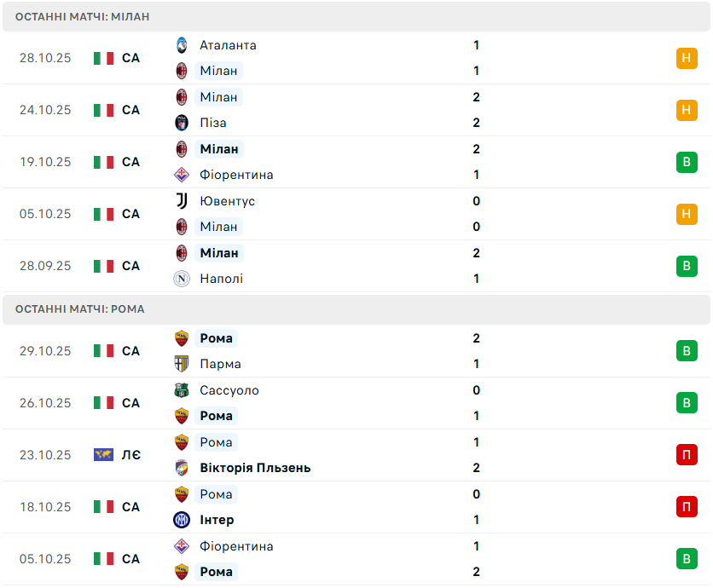Click the Italy flag on 28.10.25 match
Image resolution: width=713 pixels, height=588 pixels.
click(103, 58)
